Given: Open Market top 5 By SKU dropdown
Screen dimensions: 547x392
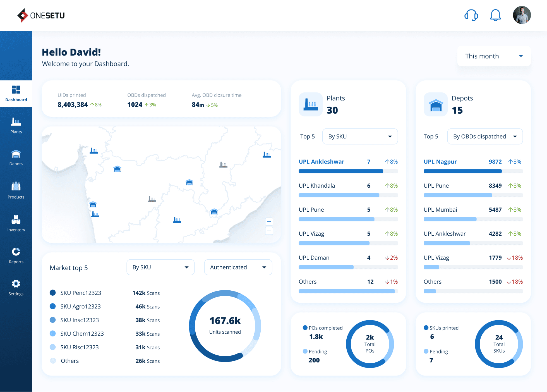Looking at the screenshot, I should [160, 267].
